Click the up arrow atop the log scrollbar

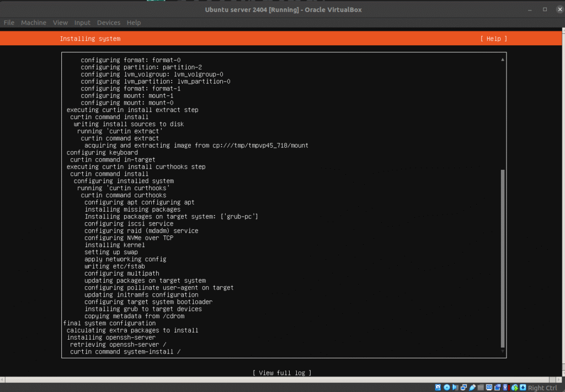[x=502, y=59]
